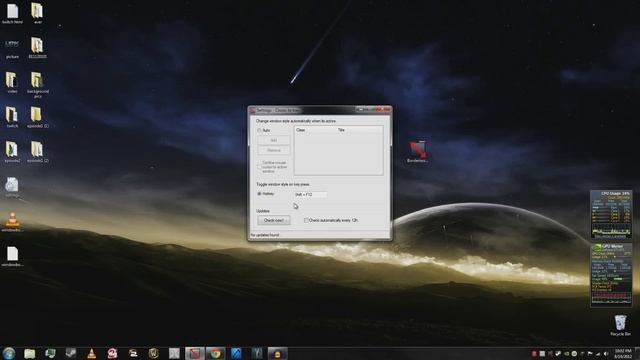Launch VLC from the taskbar
Screen dimensions: 640x360
(91, 353)
